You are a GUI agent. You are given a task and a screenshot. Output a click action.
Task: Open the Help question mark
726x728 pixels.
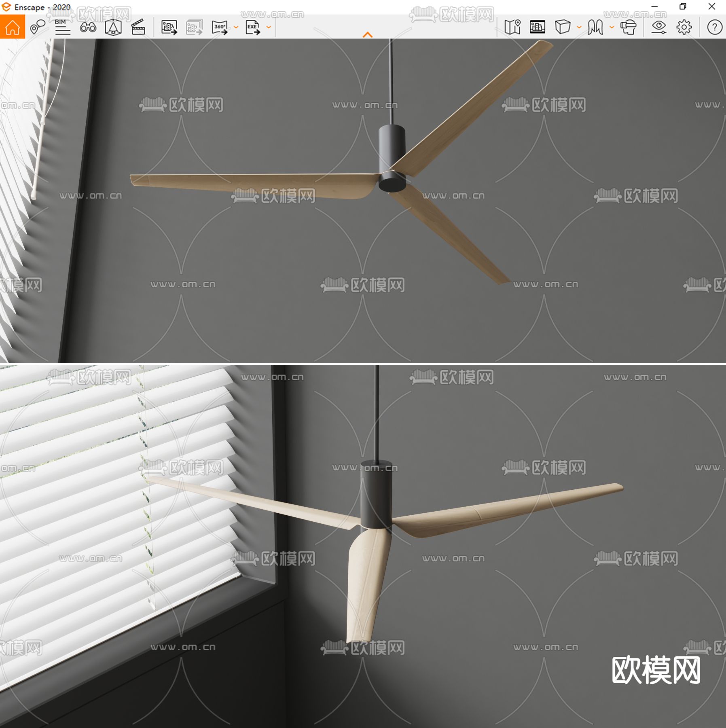(715, 27)
